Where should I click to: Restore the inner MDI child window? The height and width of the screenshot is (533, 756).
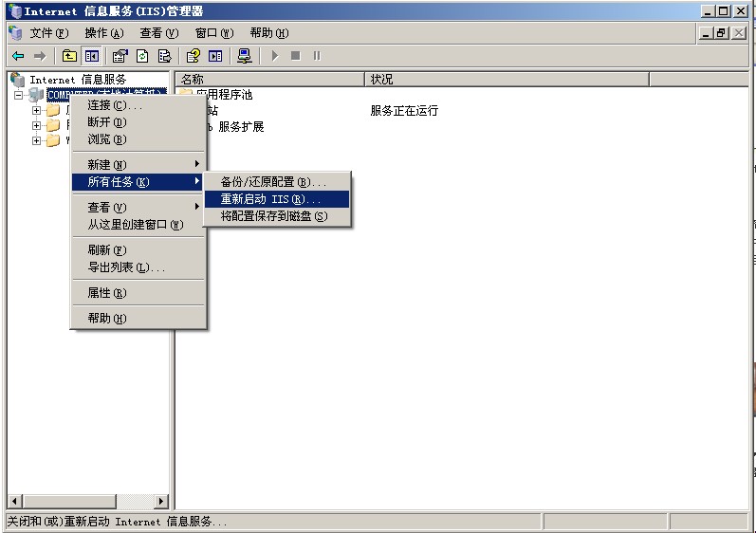pyautogui.click(x=721, y=33)
